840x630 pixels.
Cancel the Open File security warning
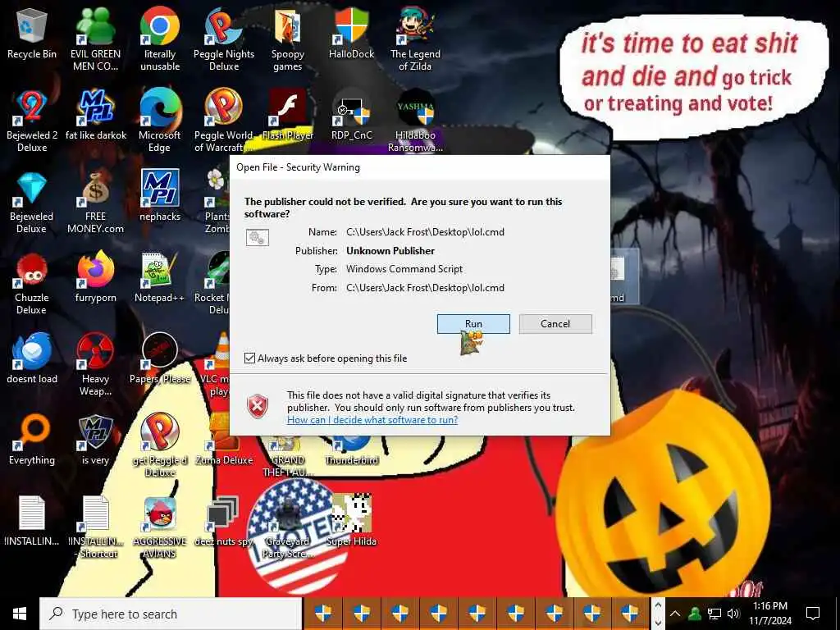(x=555, y=323)
